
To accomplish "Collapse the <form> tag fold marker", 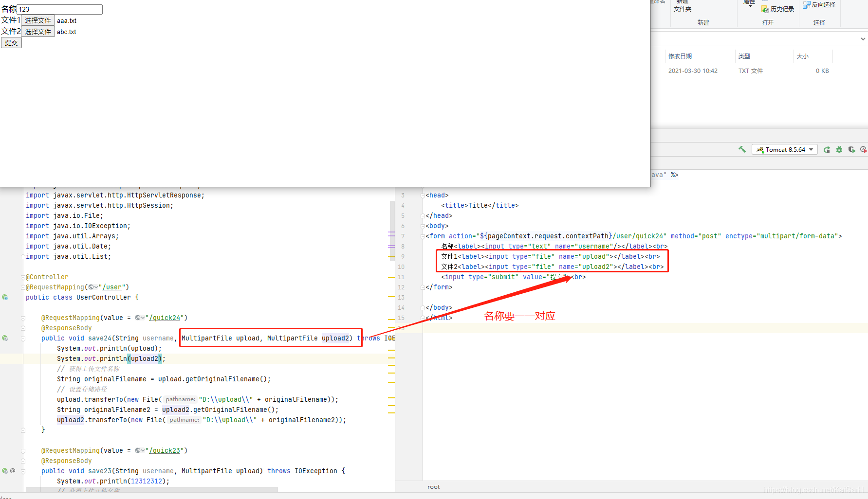I will 423,236.
